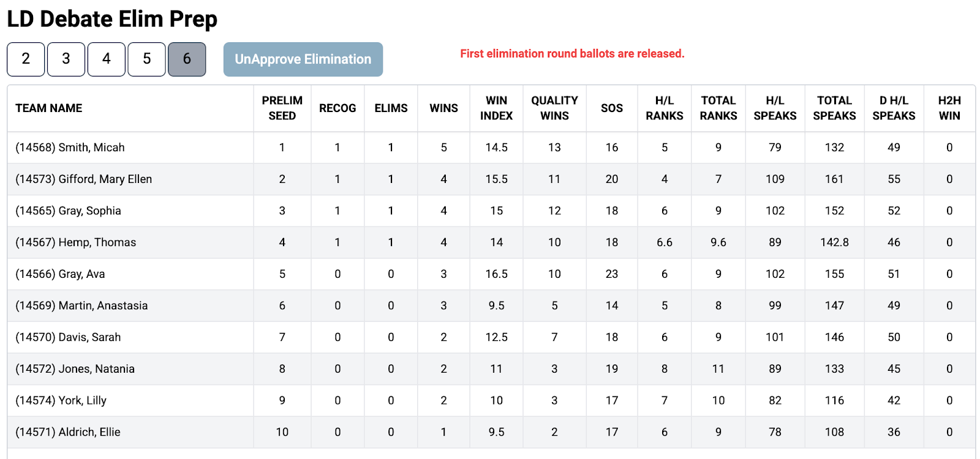Select the Hemp, Thomas row

[76, 242]
